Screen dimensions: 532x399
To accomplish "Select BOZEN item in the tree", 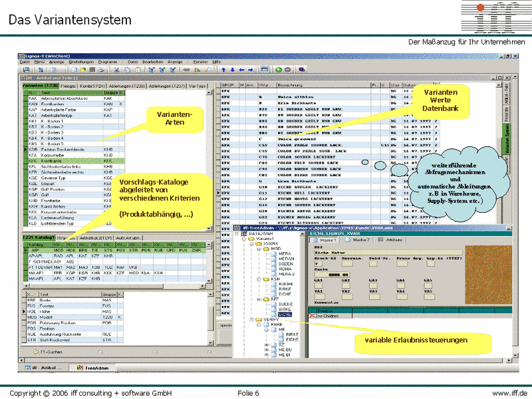I will [x=286, y=264].
